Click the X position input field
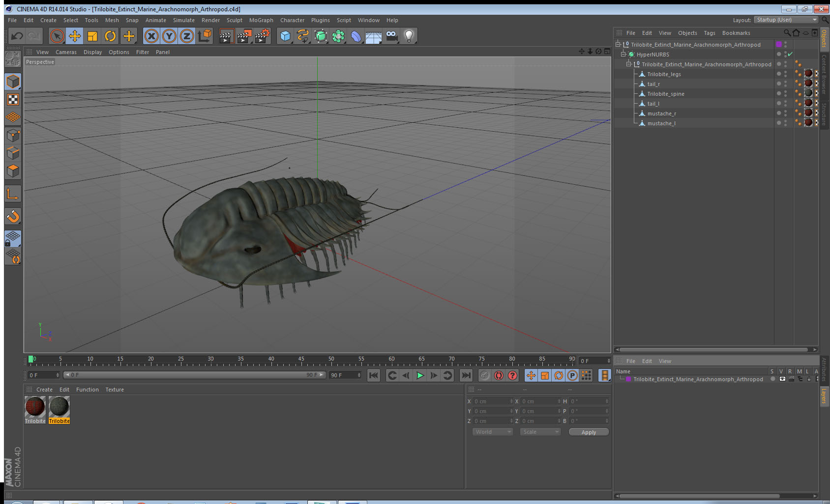The height and width of the screenshot is (504, 830). tap(493, 401)
